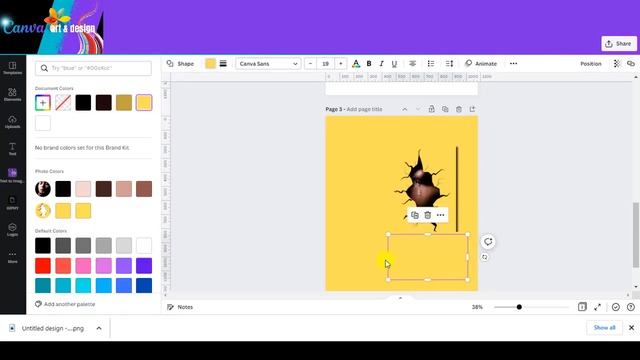Image resolution: width=640 pixels, height=360 pixels.
Task: Change the text alignment
Action: click(413, 64)
